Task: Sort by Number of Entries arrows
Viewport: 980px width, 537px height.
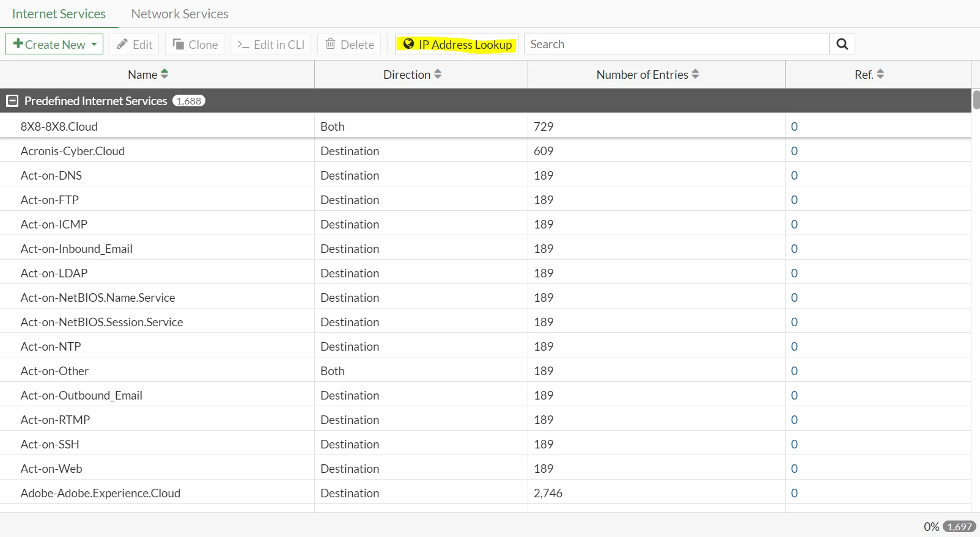Action: pos(695,75)
